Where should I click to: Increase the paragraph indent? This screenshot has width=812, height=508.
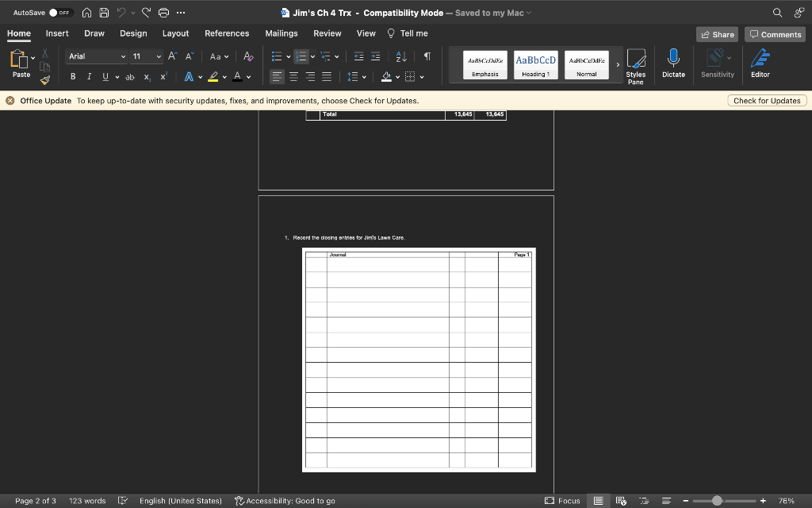pyautogui.click(x=375, y=56)
